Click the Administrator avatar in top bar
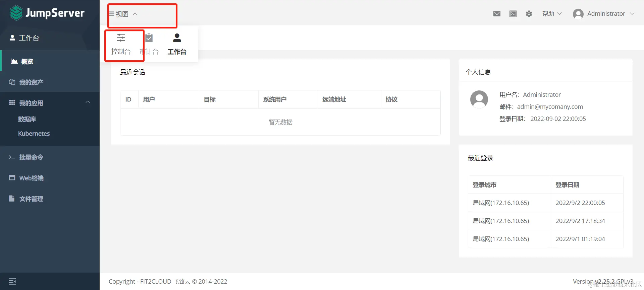The height and width of the screenshot is (290, 644). click(x=578, y=14)
